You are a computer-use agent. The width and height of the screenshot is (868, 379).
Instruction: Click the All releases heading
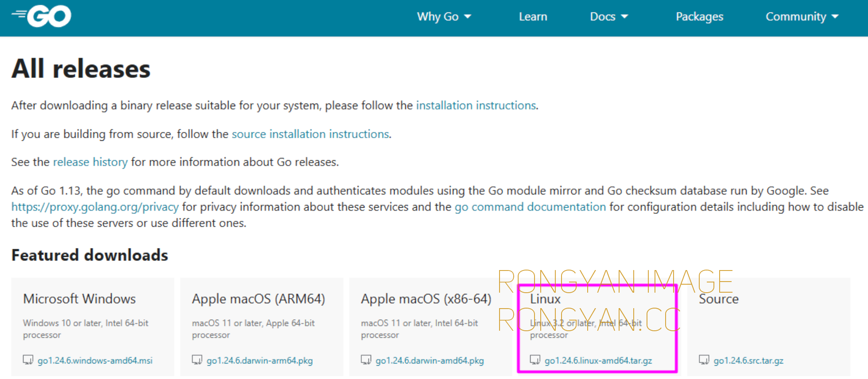pos(81,69)
